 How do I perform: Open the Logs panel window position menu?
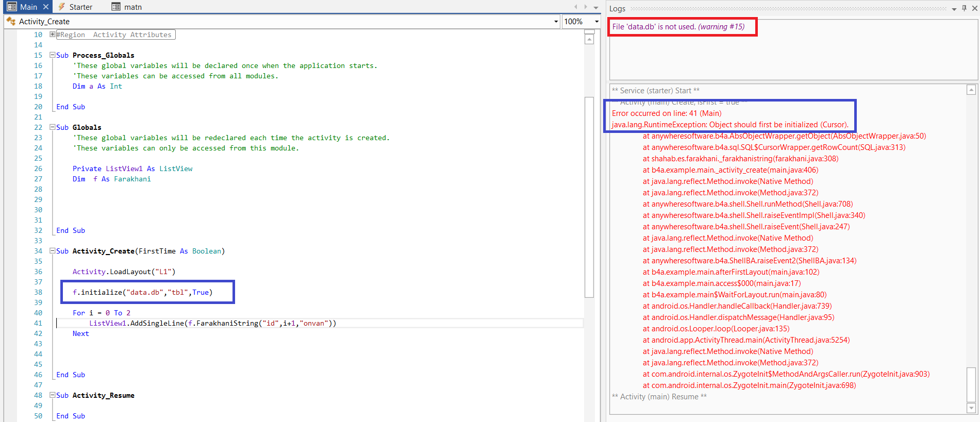click(954, 9)
